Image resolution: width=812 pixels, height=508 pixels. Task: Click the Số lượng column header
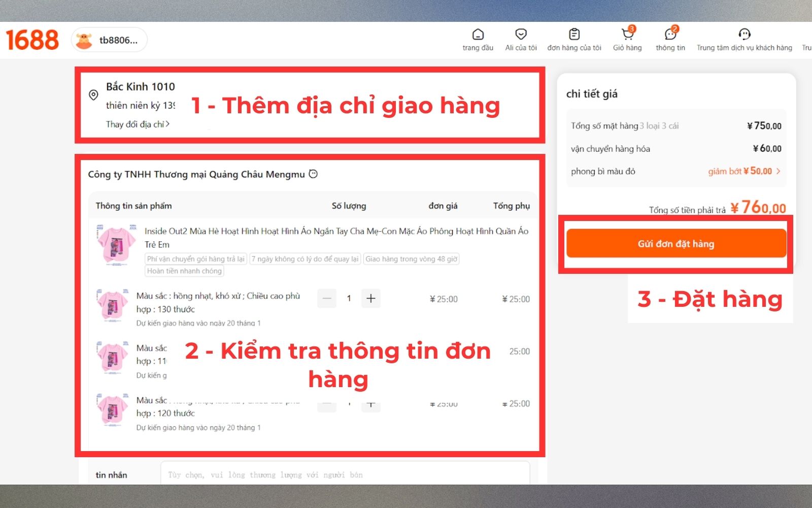pyautogui.click(x=349, y=206)
